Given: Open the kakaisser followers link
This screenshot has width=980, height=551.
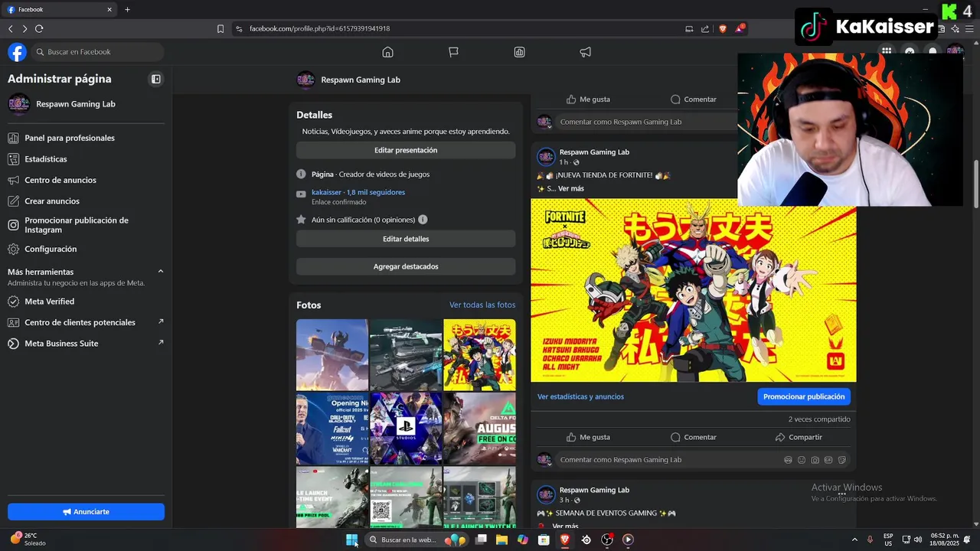Looking at the screenshot, I should click(x=358, y=192).
